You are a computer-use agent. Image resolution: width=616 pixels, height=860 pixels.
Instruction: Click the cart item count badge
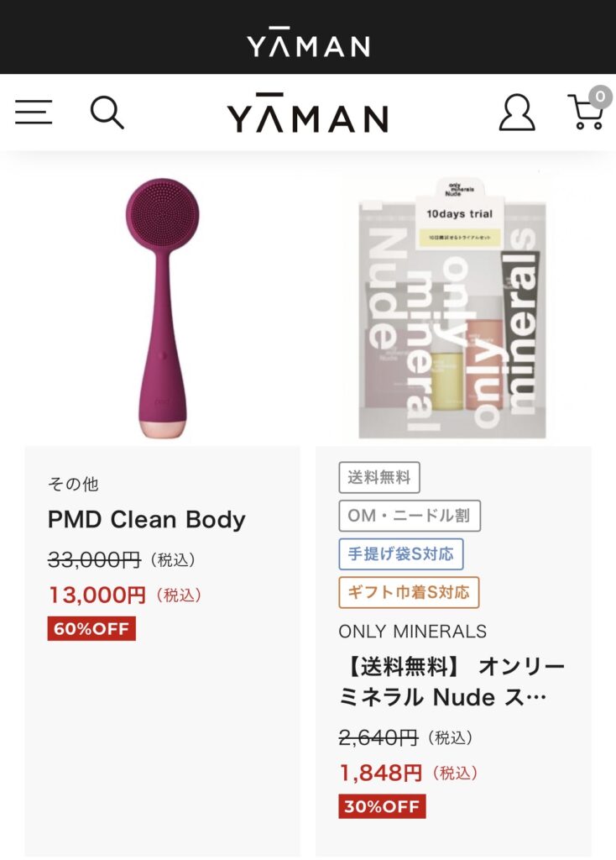600,97
